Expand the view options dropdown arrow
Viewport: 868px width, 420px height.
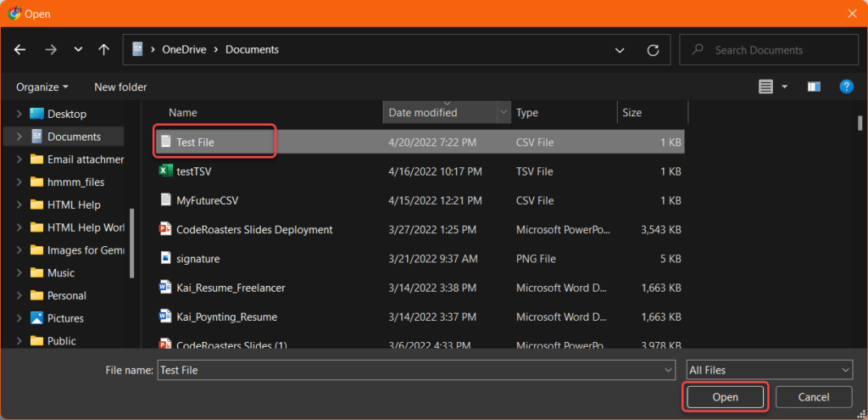[784, 87]
